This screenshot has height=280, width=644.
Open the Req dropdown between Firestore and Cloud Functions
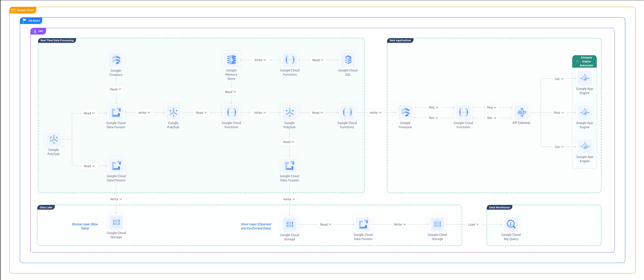(434, 107)
